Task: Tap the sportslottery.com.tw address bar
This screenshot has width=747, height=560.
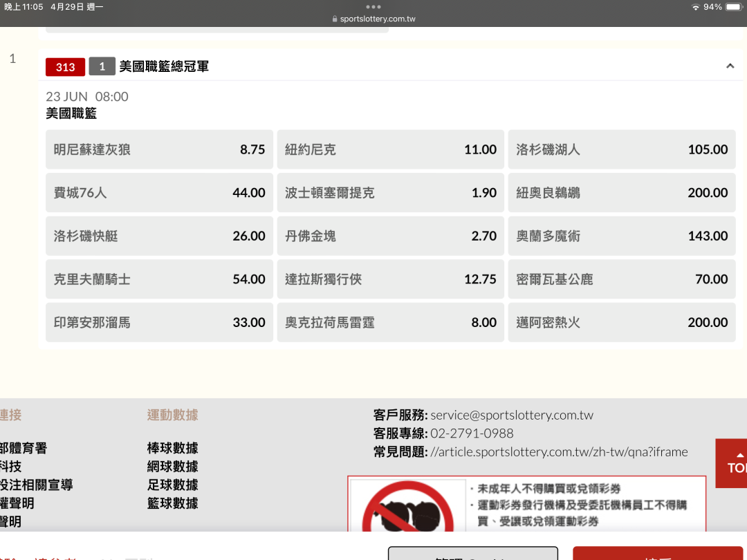Action: pyautogui.click(x=373, y=19)
